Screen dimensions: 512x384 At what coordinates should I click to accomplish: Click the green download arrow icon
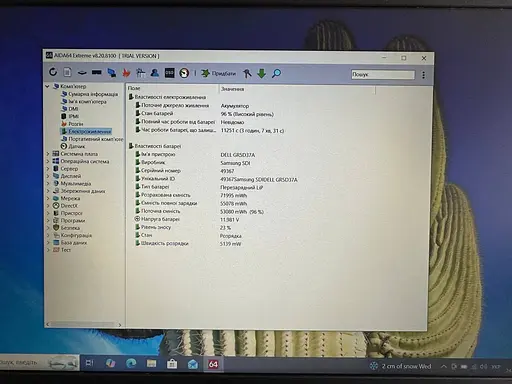[262, 73]
